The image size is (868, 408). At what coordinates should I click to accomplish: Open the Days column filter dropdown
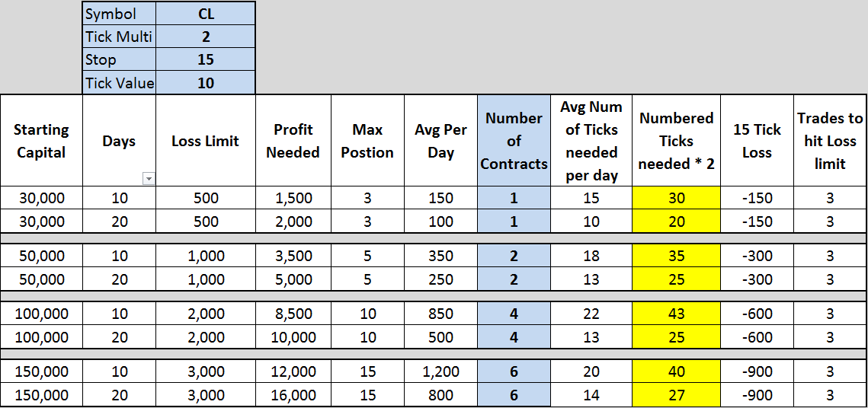click(x=149, y=178)
